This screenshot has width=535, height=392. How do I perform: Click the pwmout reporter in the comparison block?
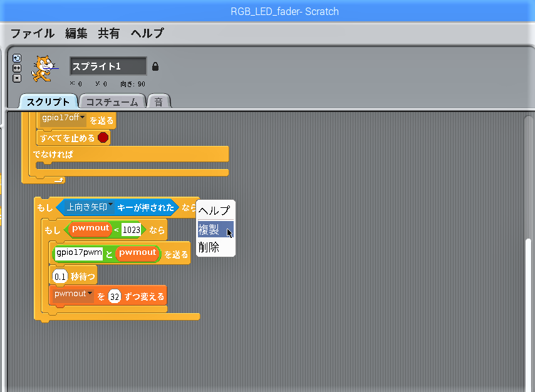(90, 229)
